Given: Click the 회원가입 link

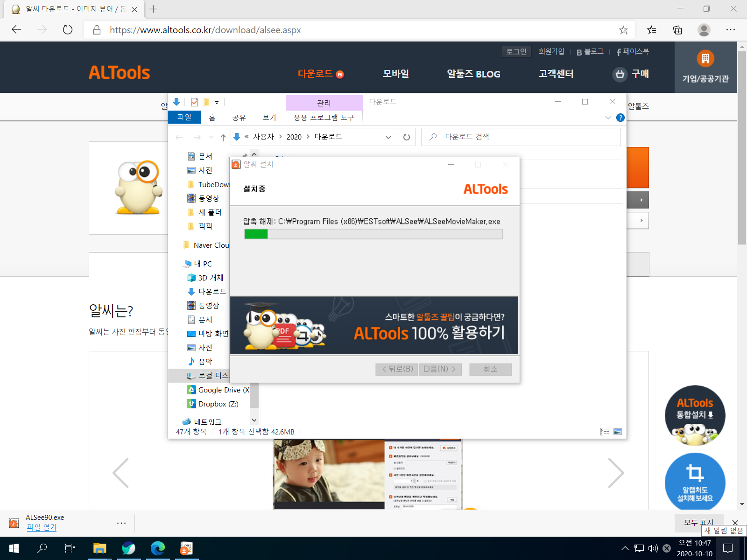Looking at the screenshot, I should click(x=551, y=51).
